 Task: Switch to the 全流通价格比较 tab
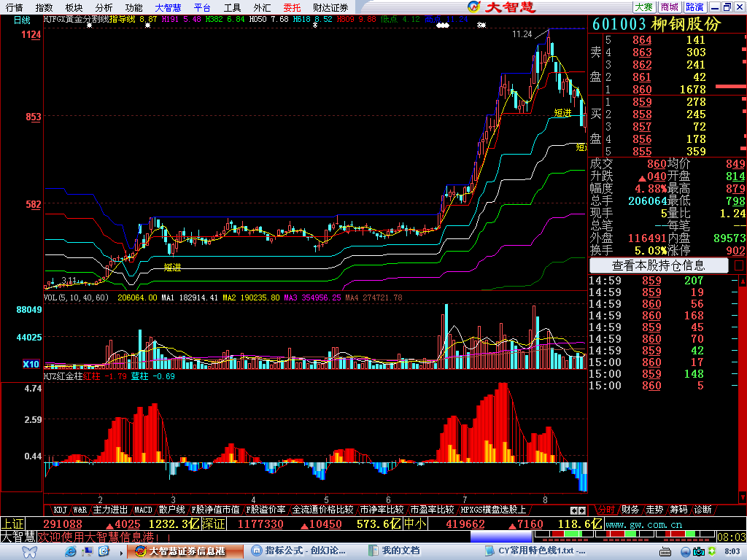pos(322,510)
